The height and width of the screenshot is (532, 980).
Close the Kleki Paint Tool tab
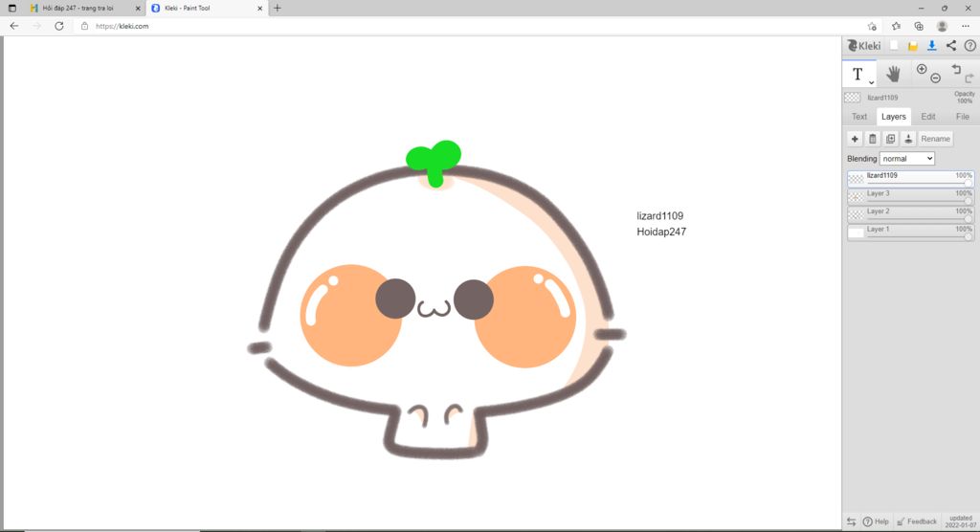[260, 8]
